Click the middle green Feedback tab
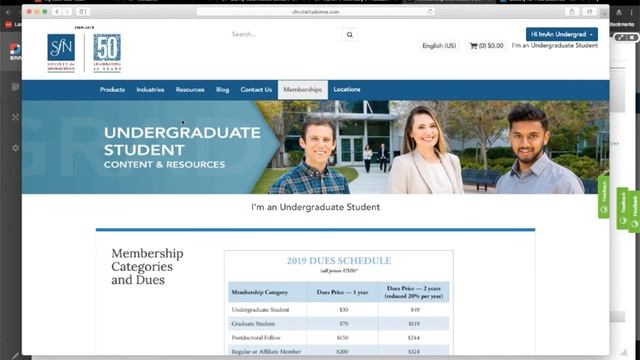Screen dimensions: 640x360 point(623,208)
